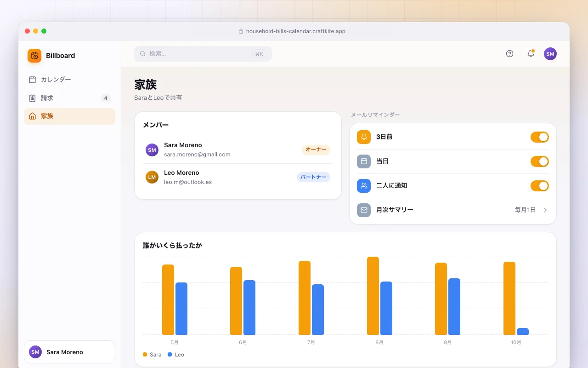
Task: Click Sara Moreno's SM avatar in members
Action: click(152, 150)
